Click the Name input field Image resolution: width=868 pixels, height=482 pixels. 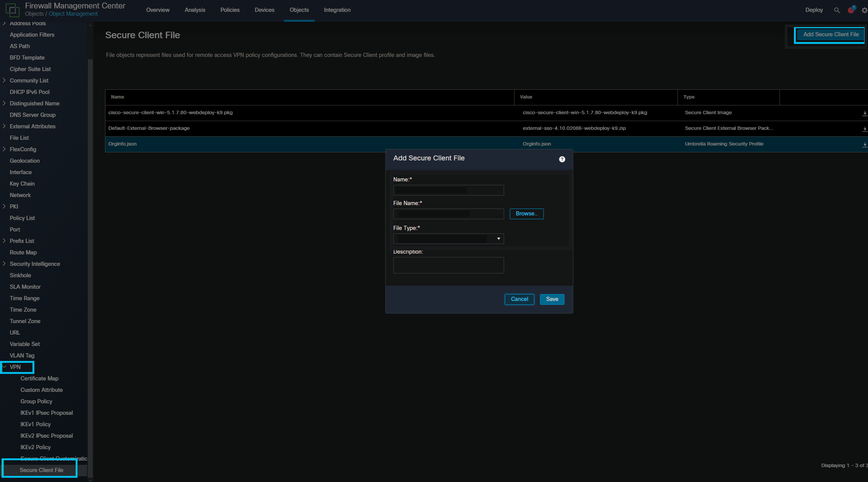[x=449, y=190]
